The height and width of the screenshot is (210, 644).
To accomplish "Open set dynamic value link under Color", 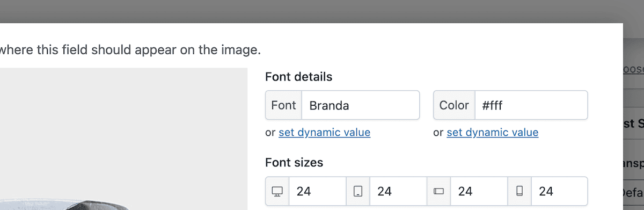I will coord(492,132).
